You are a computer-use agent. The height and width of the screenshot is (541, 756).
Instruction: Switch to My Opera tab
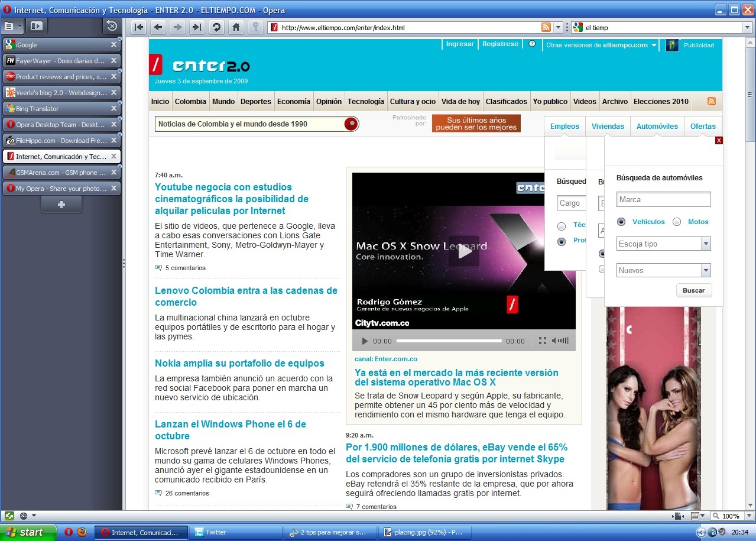point(61,189)
